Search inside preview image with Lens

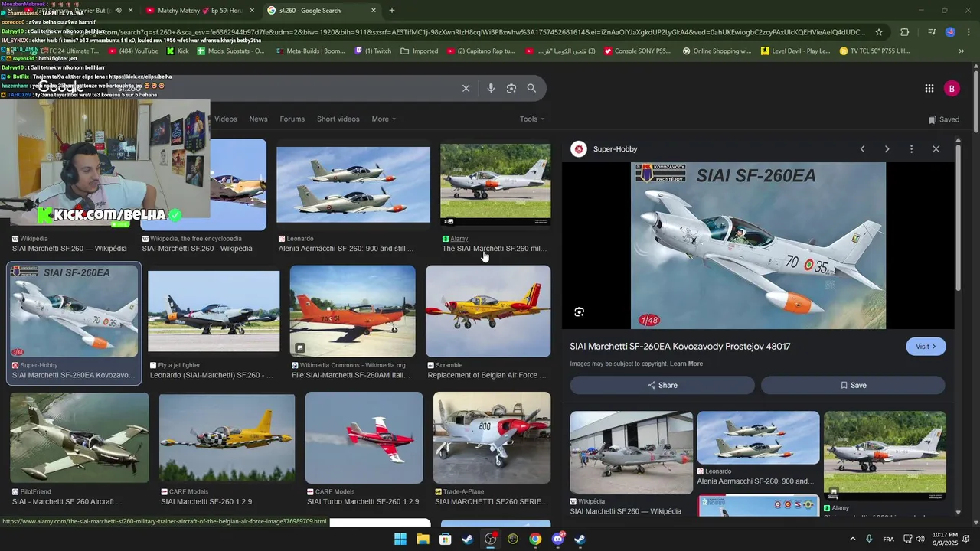click(x=579, y=311)
